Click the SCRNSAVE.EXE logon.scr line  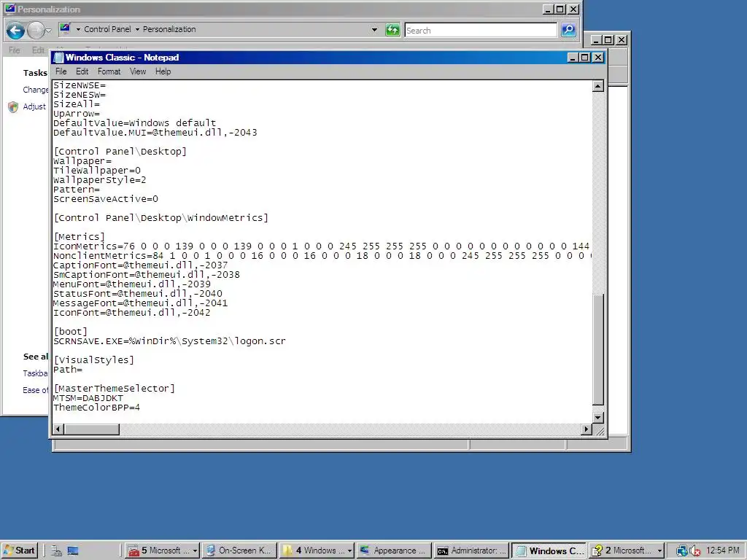[x=169, y=341]
